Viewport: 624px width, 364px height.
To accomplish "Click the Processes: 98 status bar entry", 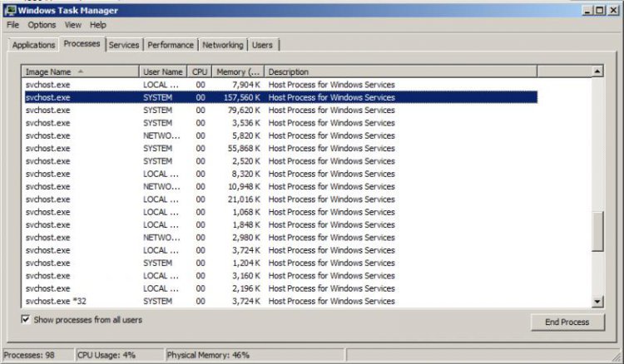I will click(x=38, y=355).
